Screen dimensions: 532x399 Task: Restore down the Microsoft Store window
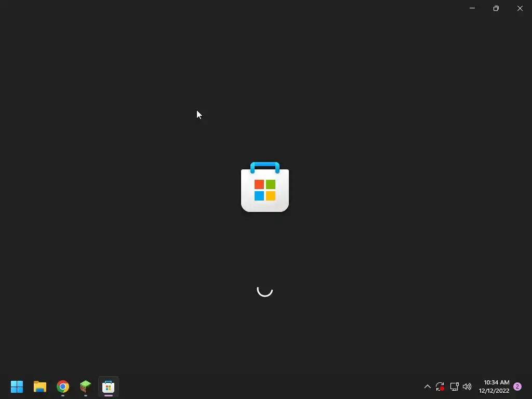coord(496,8)
